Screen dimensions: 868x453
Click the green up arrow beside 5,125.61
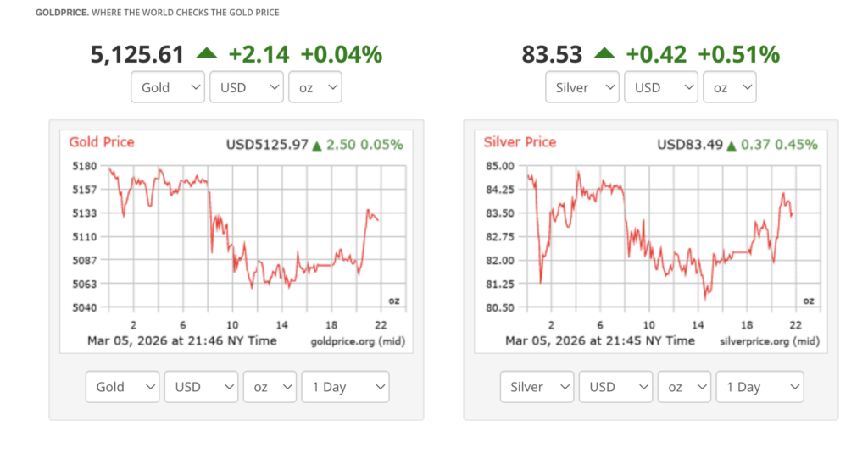tap(207, 53)
